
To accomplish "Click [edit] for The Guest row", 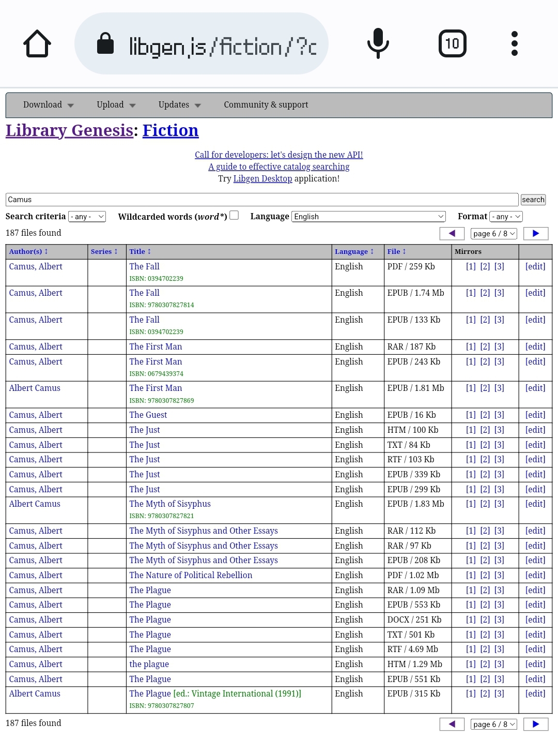I will tap(535, 415).
